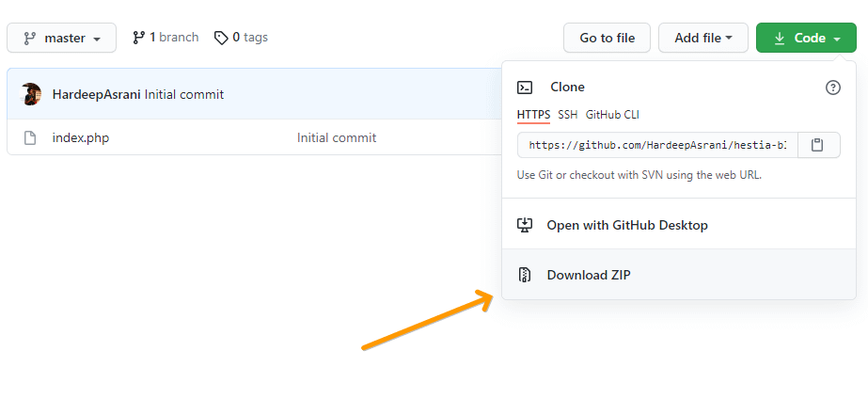Switch to the GitHub CLI tab
The height and width of the screenshot is (415, 868).
click(612, 115)
